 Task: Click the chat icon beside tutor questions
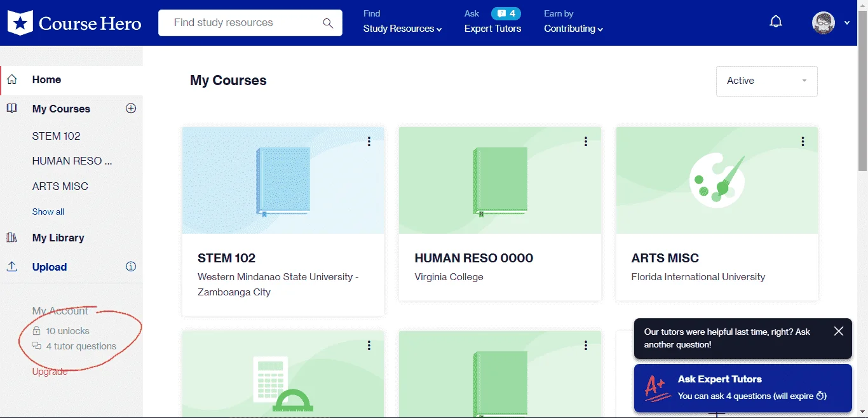point(37,346)
